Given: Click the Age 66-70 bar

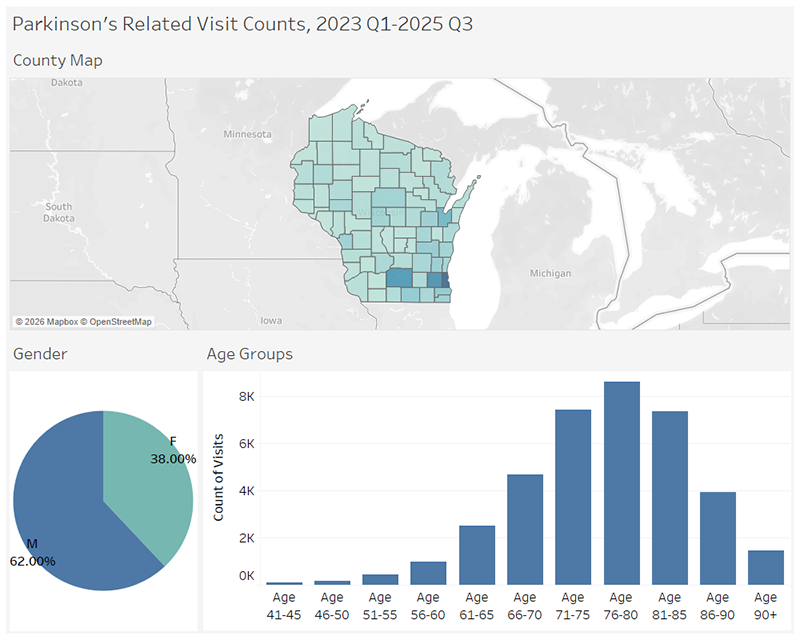Looking at the screenshot, I should point(525,529).
